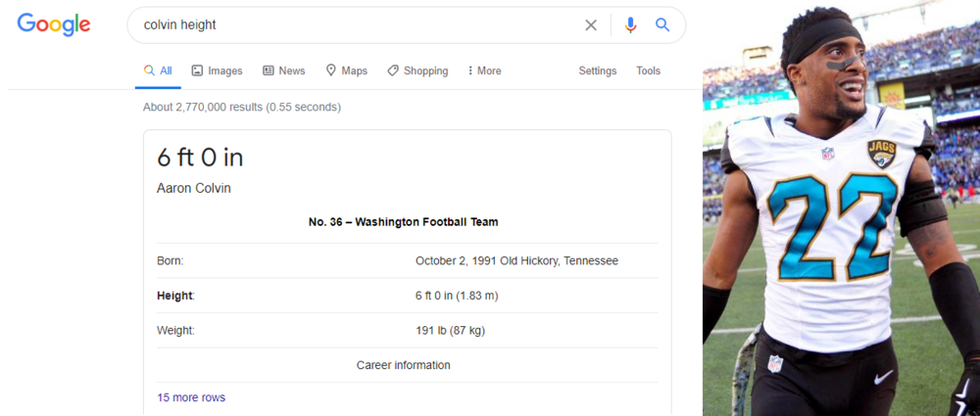
Task: Start voice search with microphone icon
Action: pos(631,25)
